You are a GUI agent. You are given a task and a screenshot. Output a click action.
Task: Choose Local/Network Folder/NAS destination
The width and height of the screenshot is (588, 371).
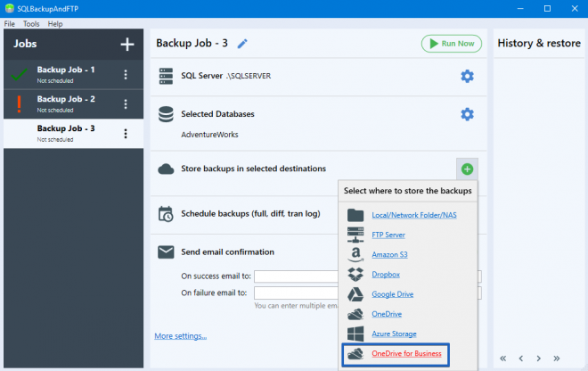414,215
